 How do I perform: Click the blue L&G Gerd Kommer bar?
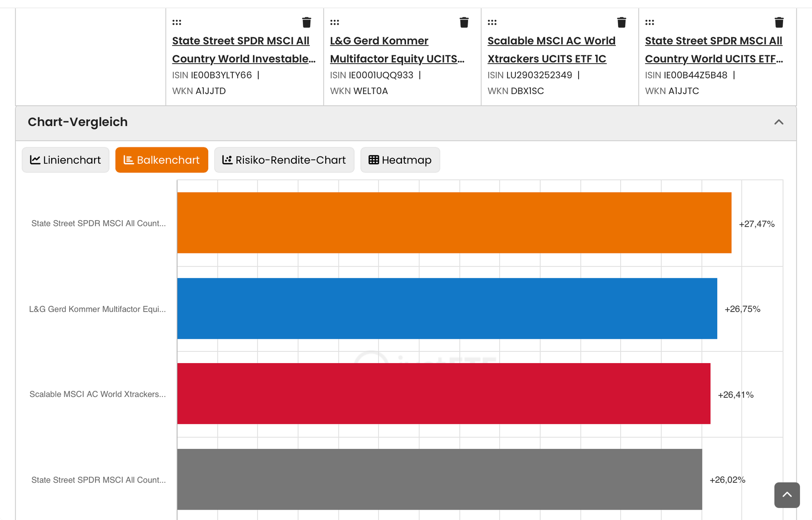click(x=447, y=309)
